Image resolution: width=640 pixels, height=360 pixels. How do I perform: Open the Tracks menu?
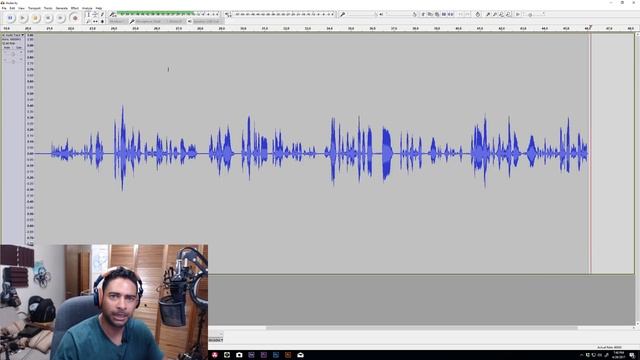pyautogui.click(x=48, y=8)
